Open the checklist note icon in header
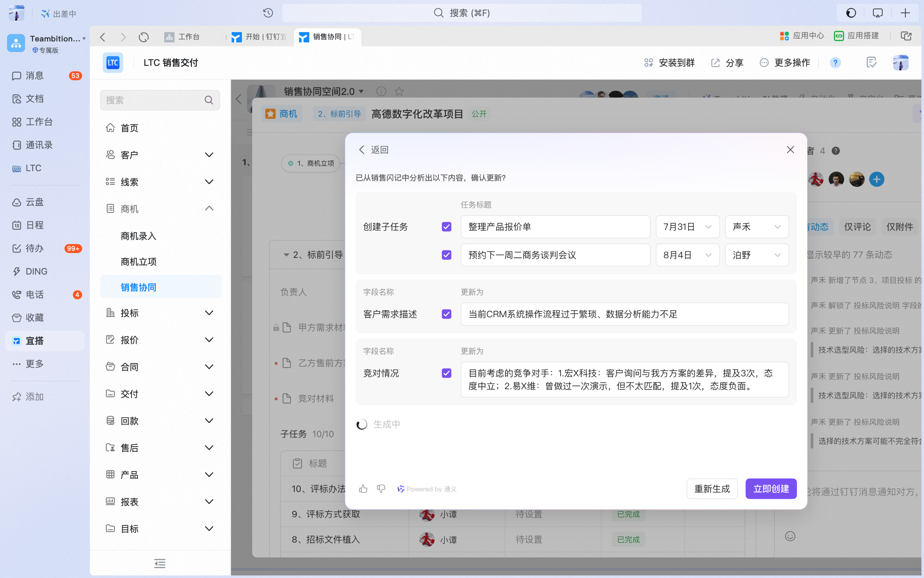Image resolution: width=924 pixels, height=578 pixels. [871, 62]
